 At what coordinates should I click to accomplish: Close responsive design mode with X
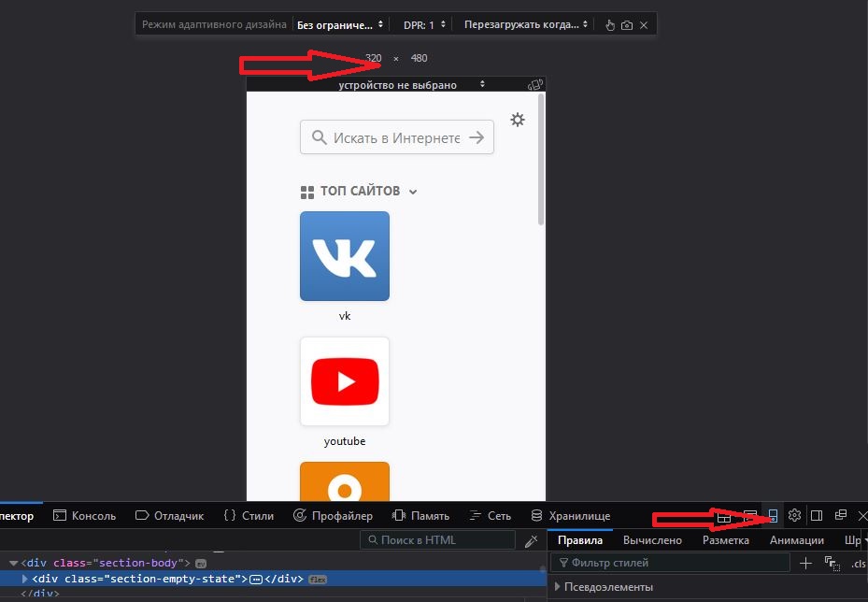coord(643,25)
